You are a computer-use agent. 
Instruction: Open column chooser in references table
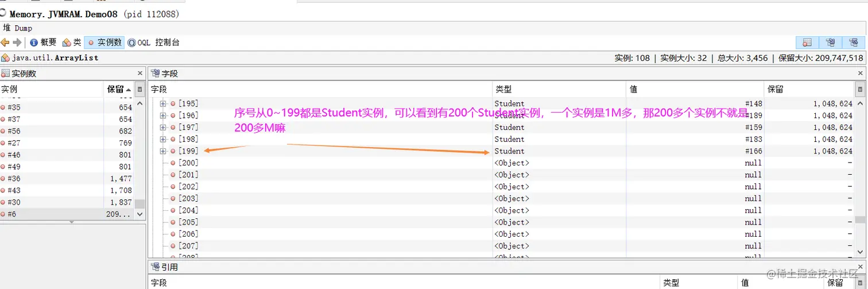pos(859,283)
